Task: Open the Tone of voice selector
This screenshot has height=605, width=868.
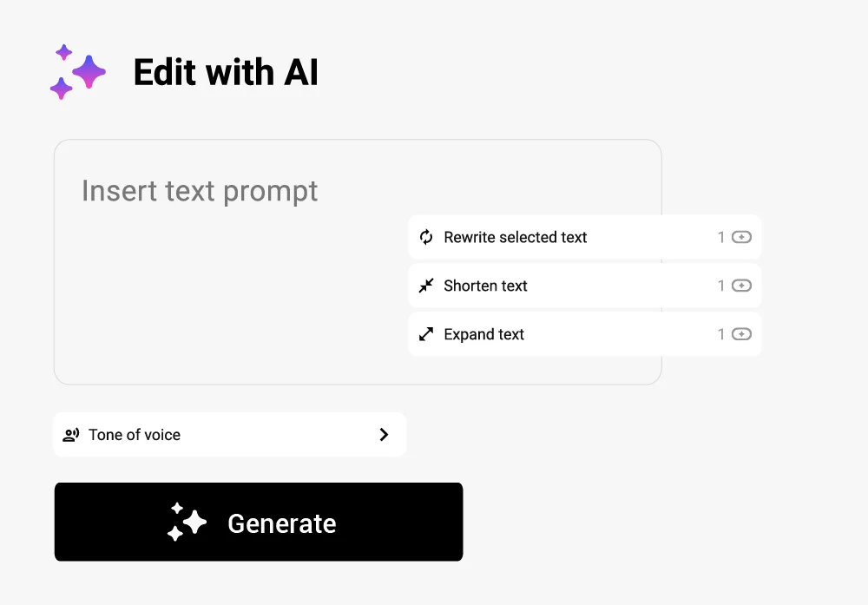Action: [x=230, y=435]
